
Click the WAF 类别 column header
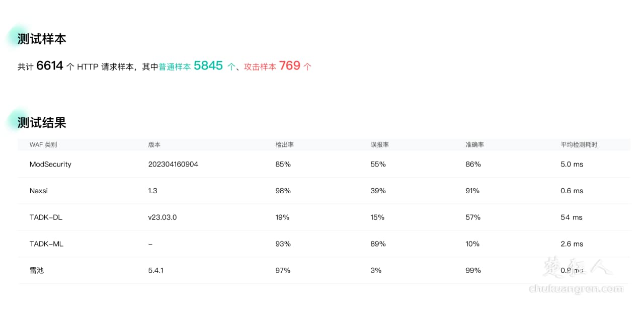[x=43, y=145]
